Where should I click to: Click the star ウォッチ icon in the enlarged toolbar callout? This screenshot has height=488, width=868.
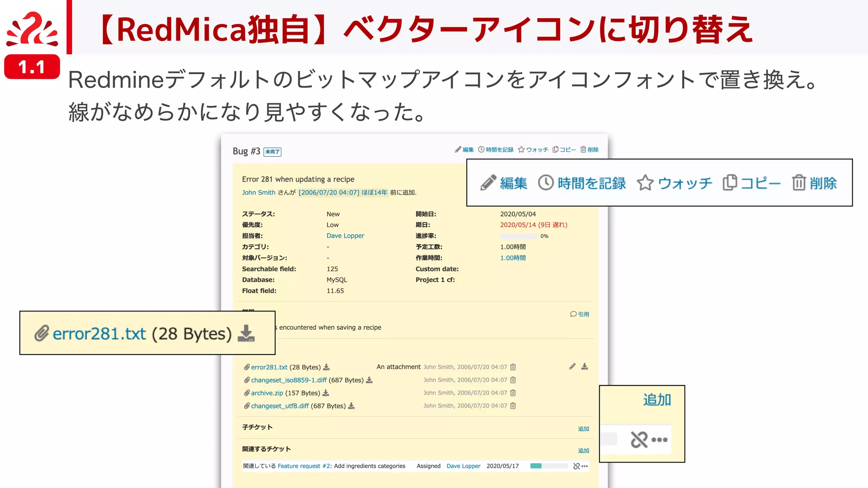coord(645,183)
